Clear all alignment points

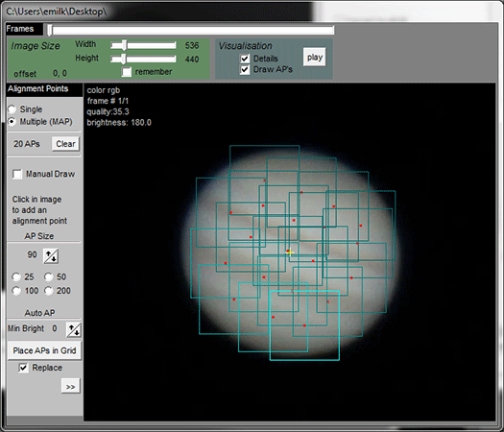pos(65,144)
